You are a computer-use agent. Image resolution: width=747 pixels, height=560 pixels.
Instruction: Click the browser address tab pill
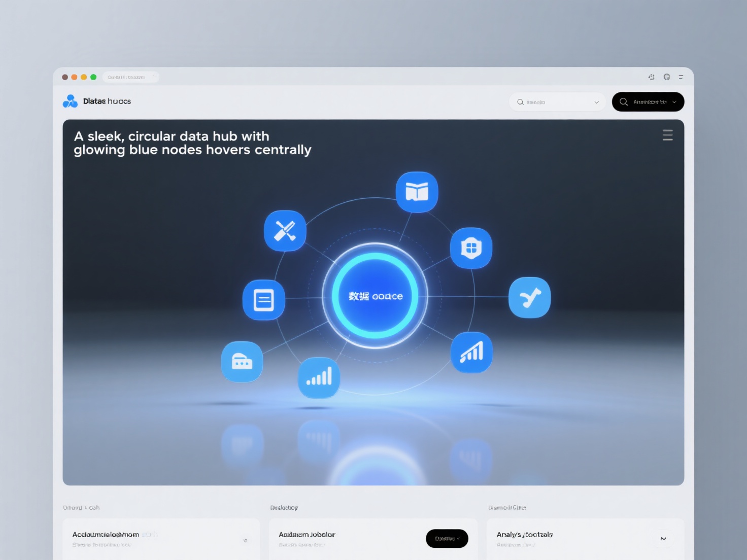(130, 77)
